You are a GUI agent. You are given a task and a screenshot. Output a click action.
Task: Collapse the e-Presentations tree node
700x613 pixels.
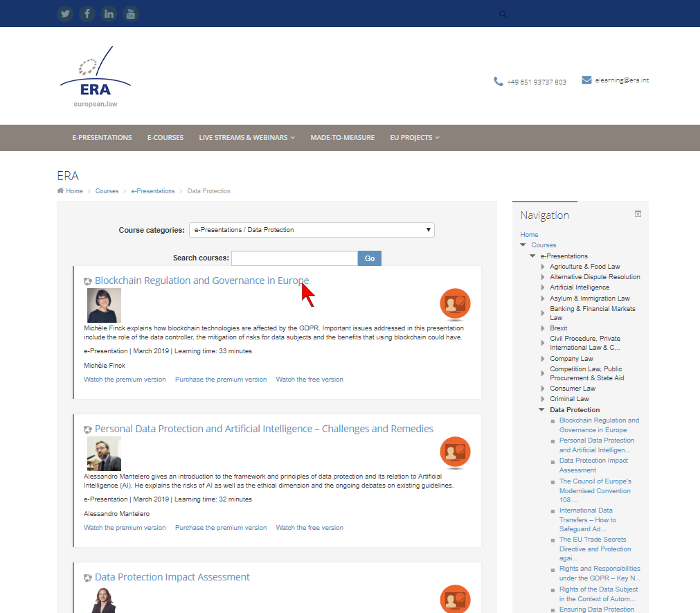[532, 256]
